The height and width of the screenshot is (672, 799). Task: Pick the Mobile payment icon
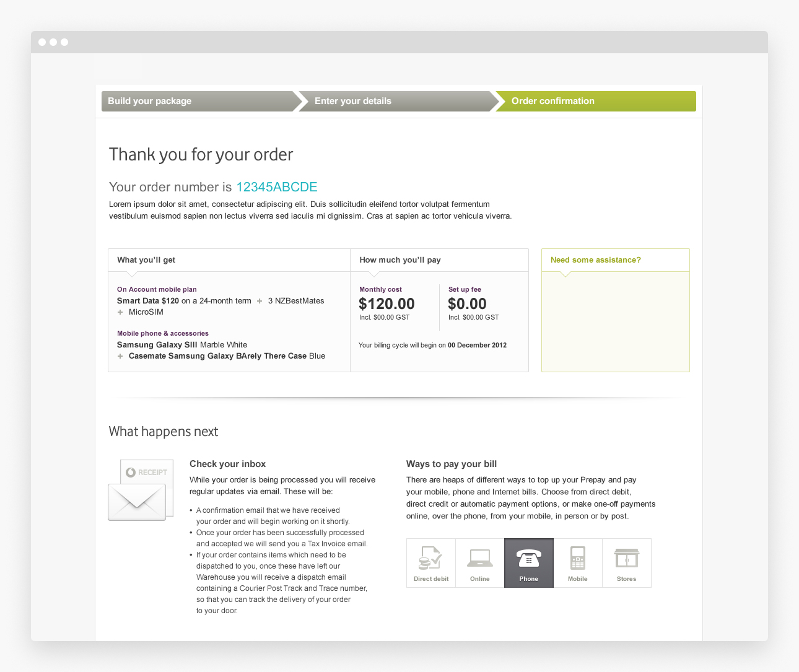[577, 562]
